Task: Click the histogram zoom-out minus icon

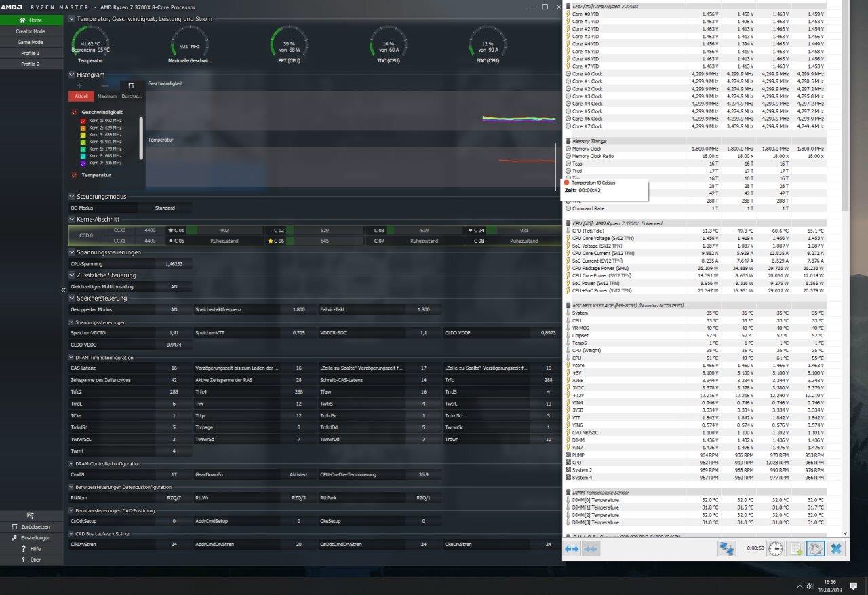Action: (105, 85)
